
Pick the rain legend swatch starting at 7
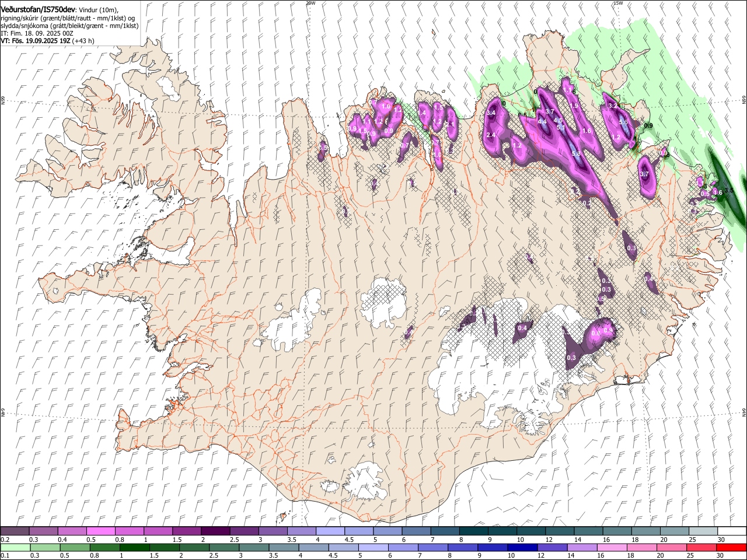(x=432, y=548)
